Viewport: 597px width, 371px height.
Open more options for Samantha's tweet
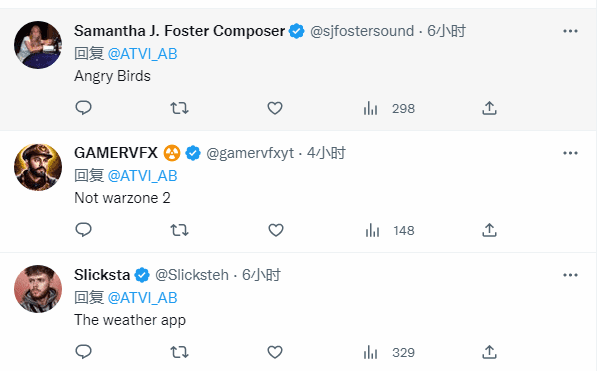pos(570,31)
